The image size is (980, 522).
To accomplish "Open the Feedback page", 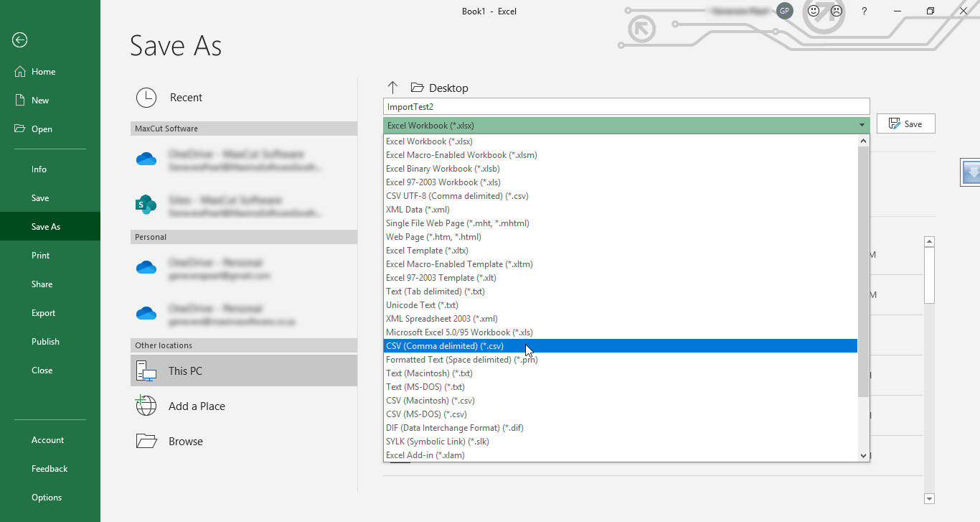I will pos(50,469).
